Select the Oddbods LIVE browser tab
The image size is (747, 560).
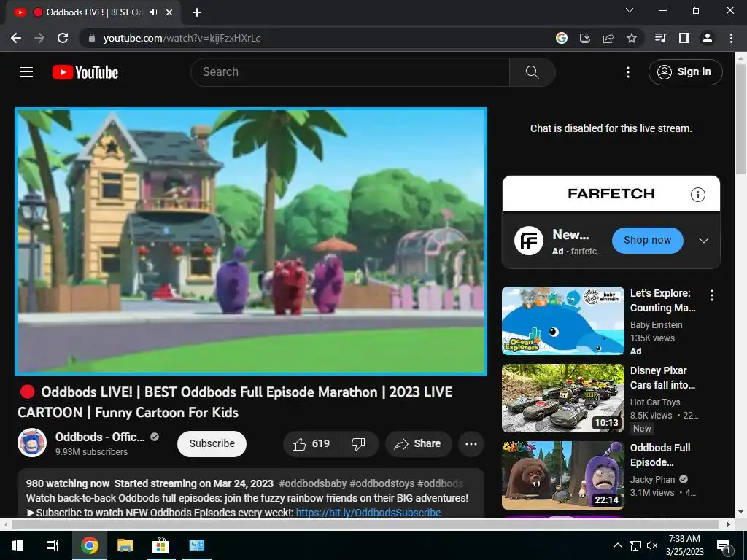click(x=94, y=12)
